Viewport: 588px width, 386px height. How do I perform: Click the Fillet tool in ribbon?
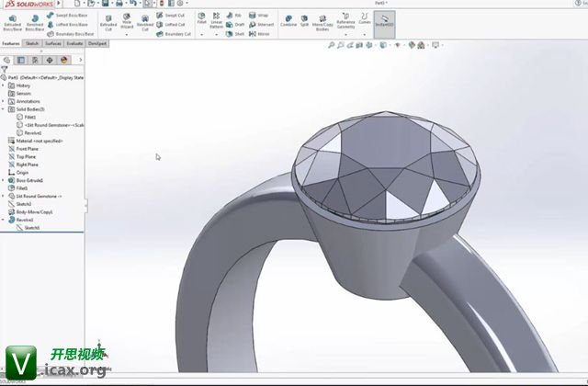202,22
